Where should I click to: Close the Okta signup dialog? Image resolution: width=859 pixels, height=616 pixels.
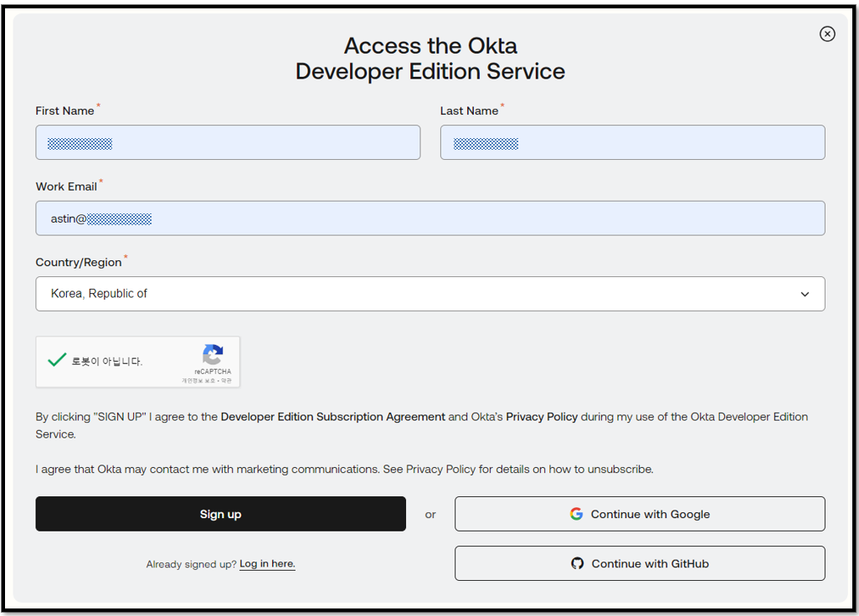click(826, 34)
